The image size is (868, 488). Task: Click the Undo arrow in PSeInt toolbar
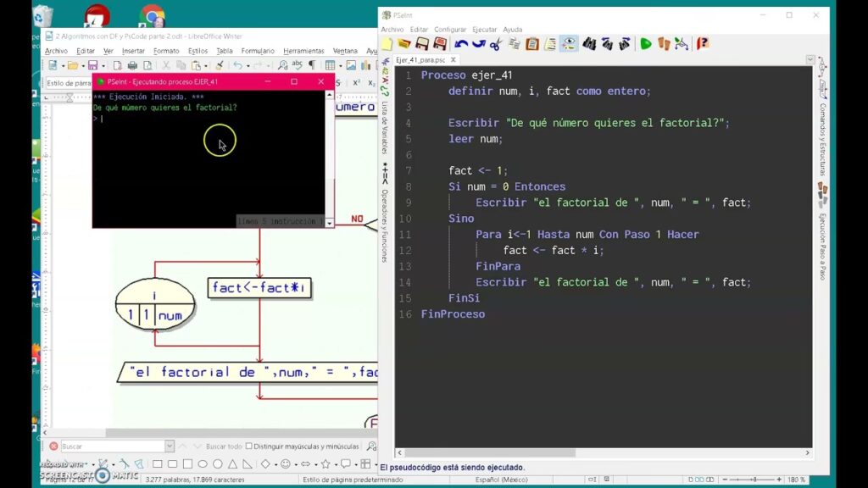pyautogui.click(x=460, y=44)
